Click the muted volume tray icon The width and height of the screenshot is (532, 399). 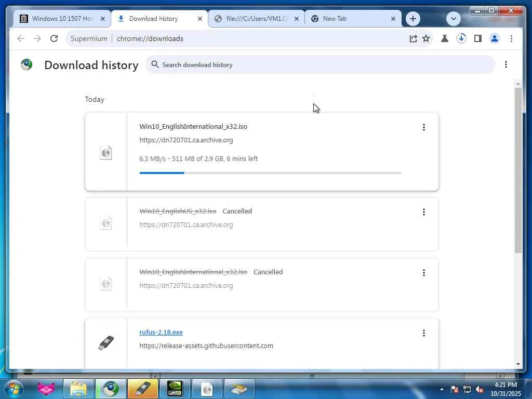[480, 389]
